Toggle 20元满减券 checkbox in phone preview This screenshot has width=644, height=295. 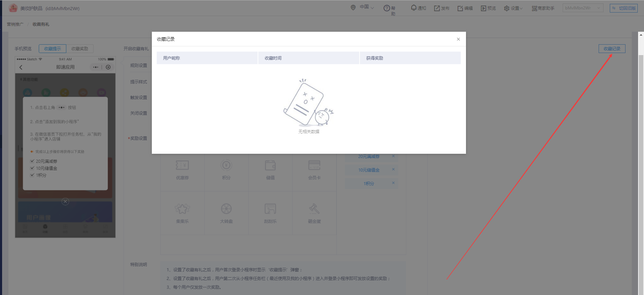tap(32, 161)
